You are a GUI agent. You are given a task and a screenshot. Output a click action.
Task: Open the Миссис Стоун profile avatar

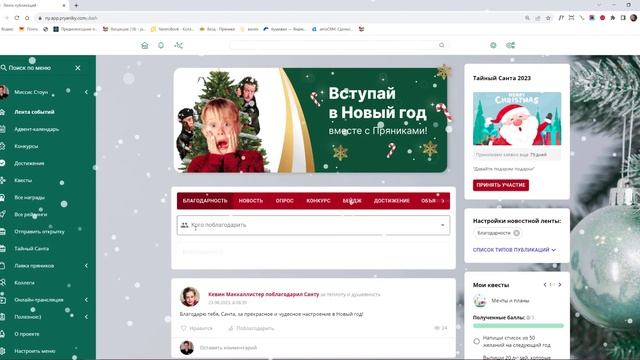tap(4, 92)
